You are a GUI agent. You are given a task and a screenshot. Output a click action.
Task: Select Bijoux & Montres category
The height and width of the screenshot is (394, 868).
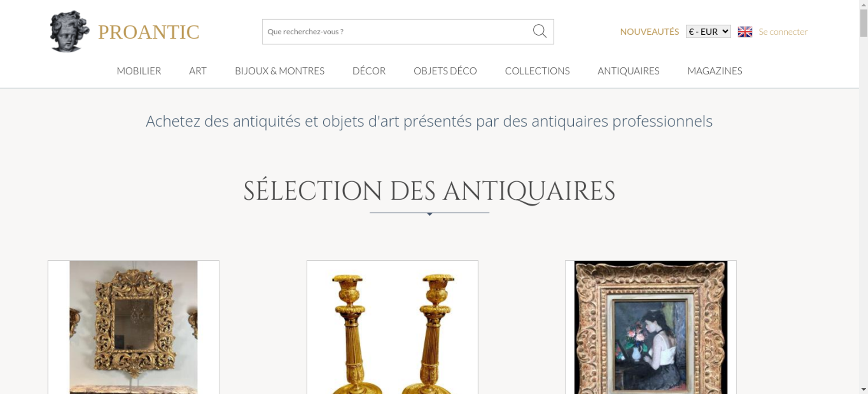279,71
